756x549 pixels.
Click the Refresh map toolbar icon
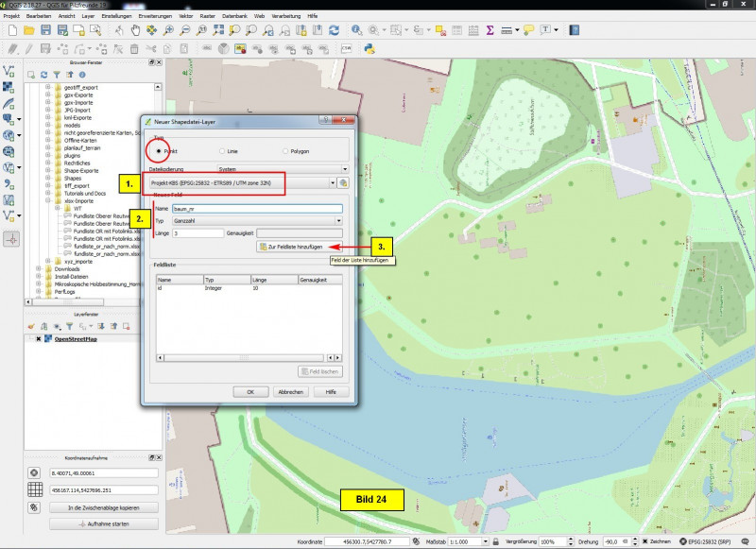pos(334,30)
